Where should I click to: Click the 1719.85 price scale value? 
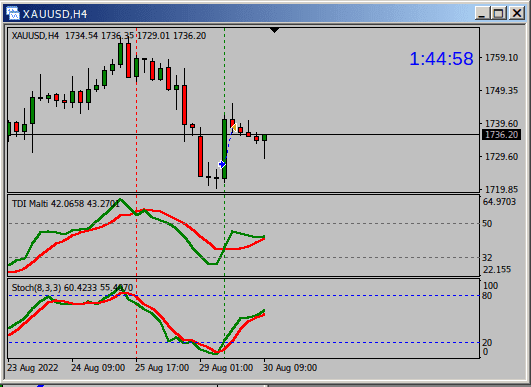(x=501, y=189)
